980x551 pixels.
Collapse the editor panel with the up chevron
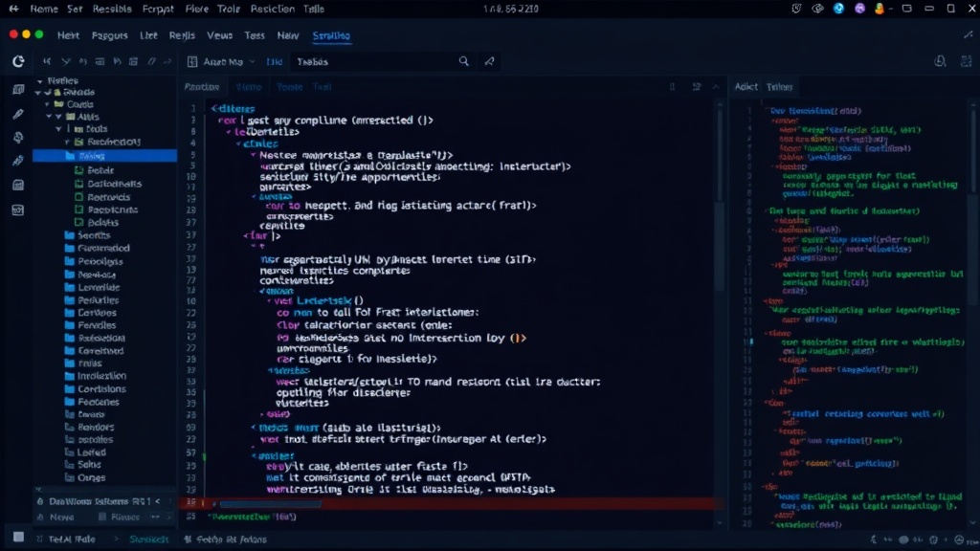(x=716, y=87)
